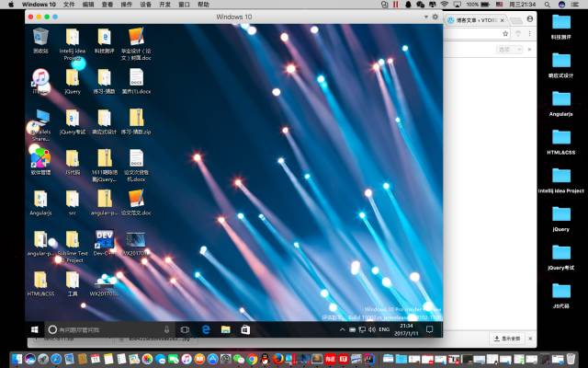The width and height of the screenshot is (588, 368).
Task: Open the 编辑 menu
Action: [x=88, y=5]
